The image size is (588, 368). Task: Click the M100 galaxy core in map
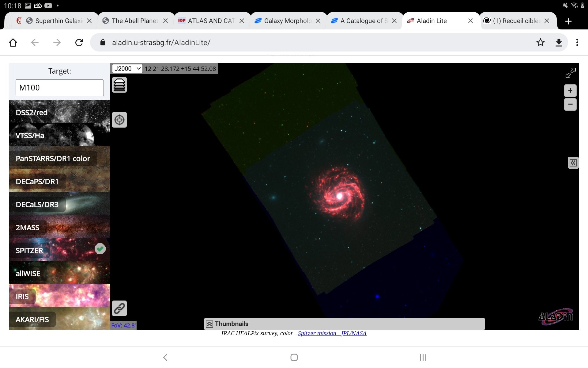[x=339, y=196]
